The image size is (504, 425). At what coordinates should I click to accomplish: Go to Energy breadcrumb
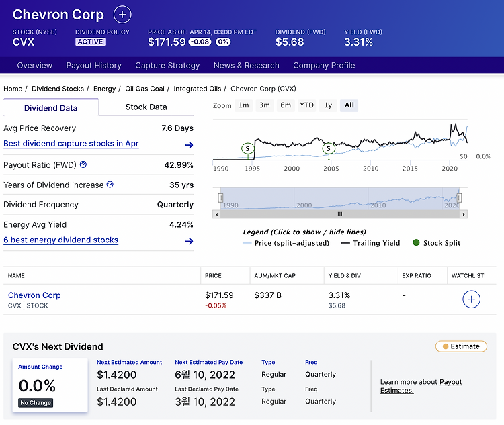[104, 89]
